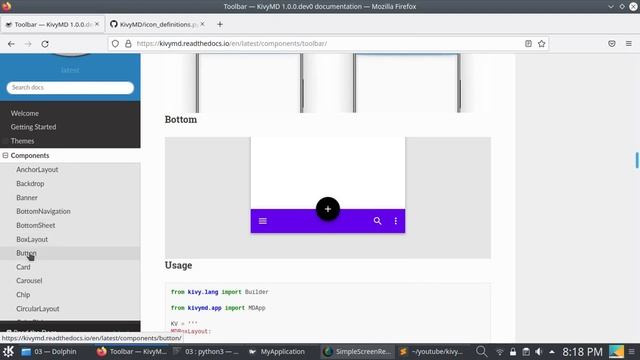640x360 pixels.
Task: Switch to the SimpleScreenRecorder taskbar window
Action: point(358,351)
